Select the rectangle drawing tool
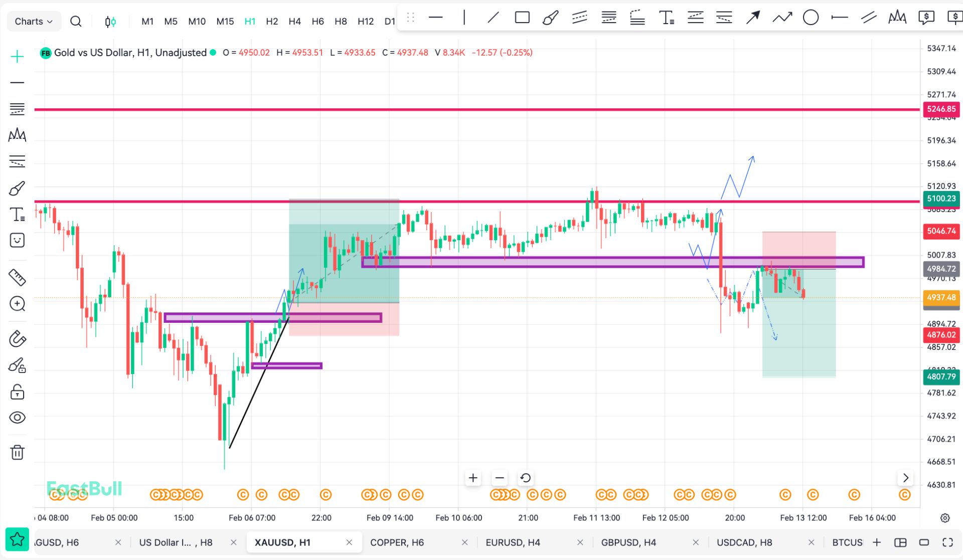The height and width of the screenshot is (560, 963). 522,18
